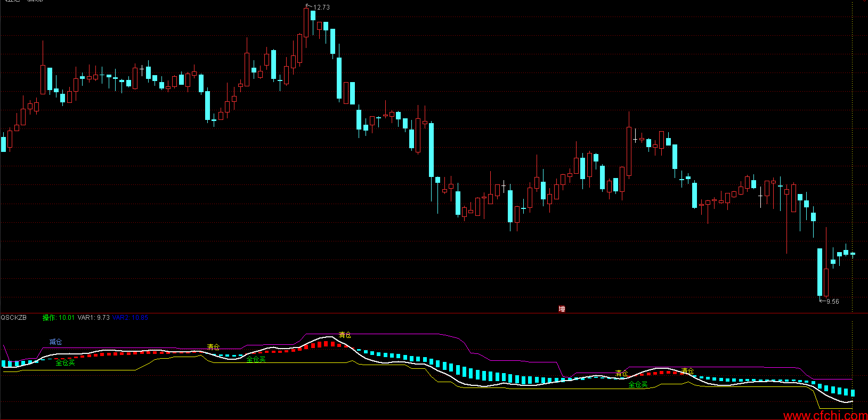868x420 pixels.
Task: Click the 增 marker icon below the chart
Action: [x=562, y=309]
